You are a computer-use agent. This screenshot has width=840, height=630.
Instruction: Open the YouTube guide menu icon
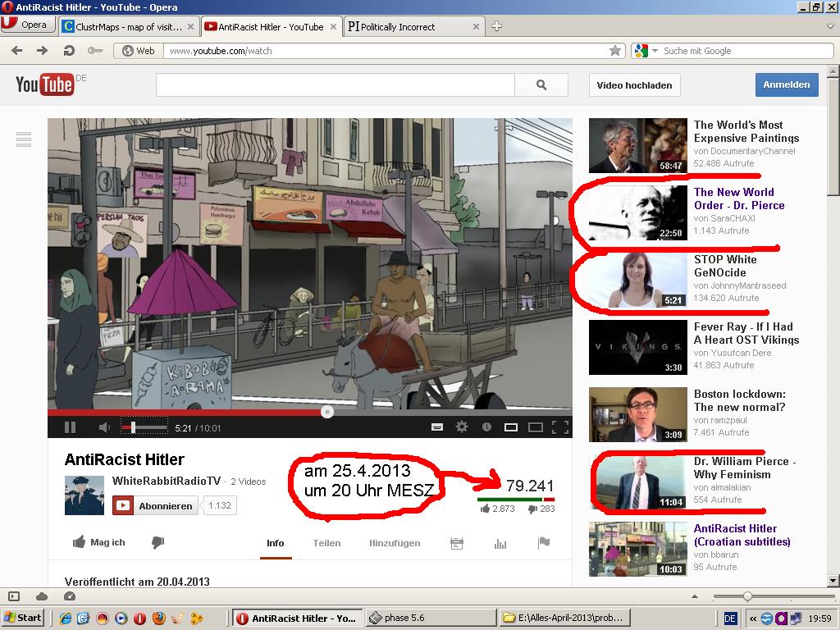point(24,139)
